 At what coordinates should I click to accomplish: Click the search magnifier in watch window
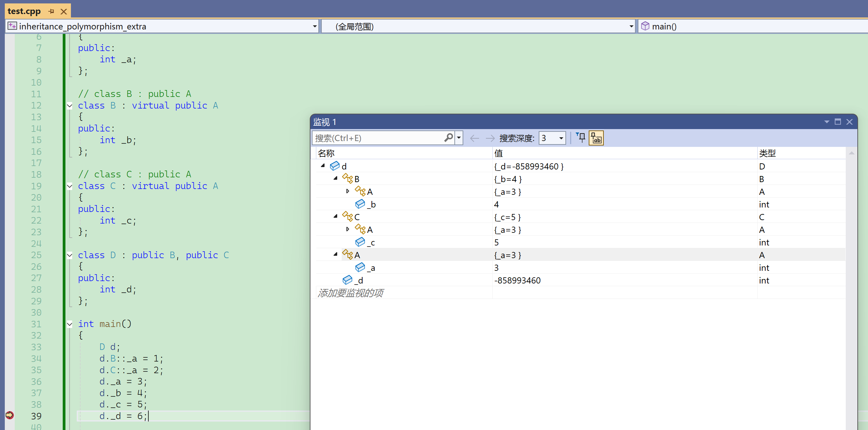(449, 138)
